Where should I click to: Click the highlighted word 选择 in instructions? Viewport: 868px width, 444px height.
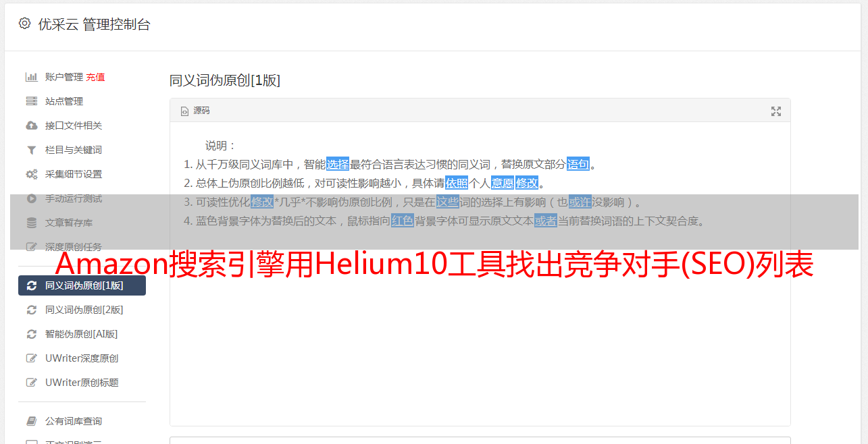point(338,164)
